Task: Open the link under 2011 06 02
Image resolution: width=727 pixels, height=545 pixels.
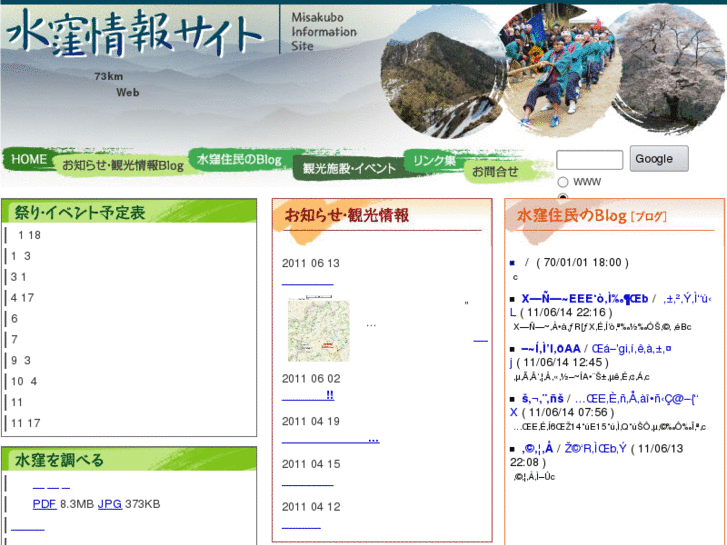Action: pos(307,396)
